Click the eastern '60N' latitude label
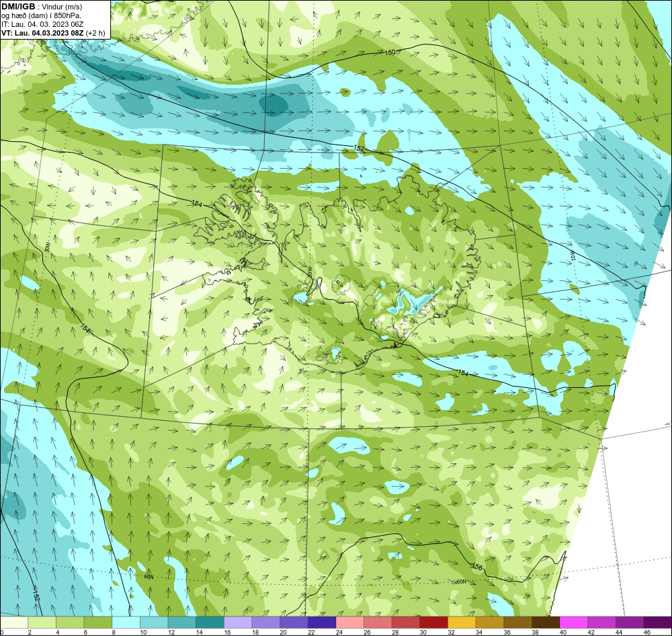The image size is (672, 636). (461, 582)
